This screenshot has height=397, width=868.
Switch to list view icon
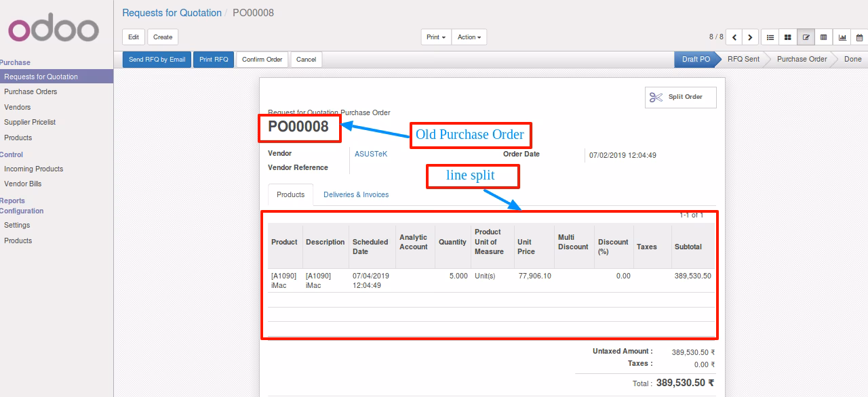tap(770, 37)
